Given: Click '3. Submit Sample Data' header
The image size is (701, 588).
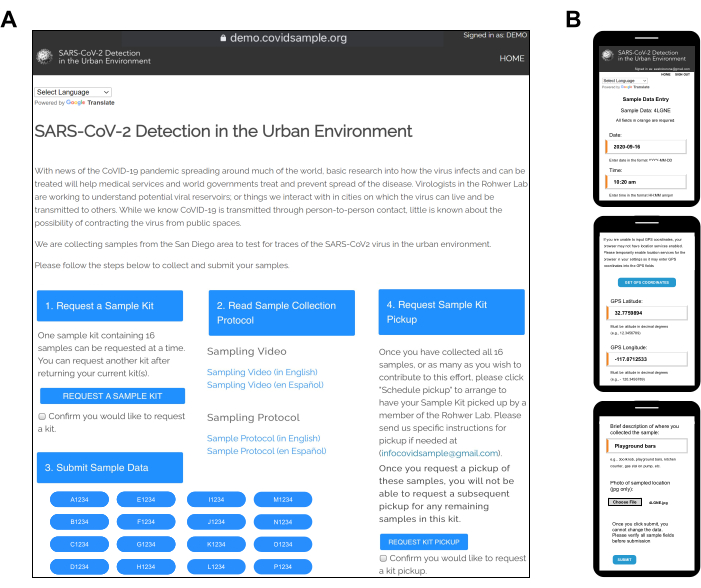Looking at the screenshot, I should coord(110,468).
